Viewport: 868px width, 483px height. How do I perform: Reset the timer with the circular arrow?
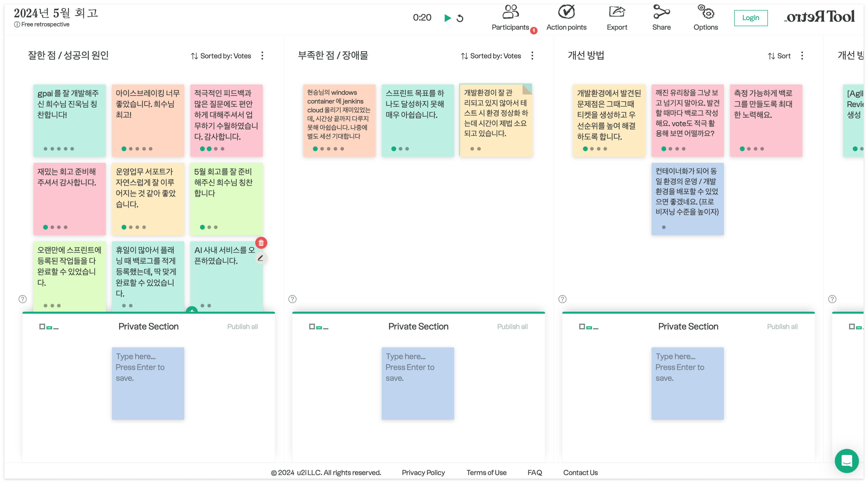[460, 18]
